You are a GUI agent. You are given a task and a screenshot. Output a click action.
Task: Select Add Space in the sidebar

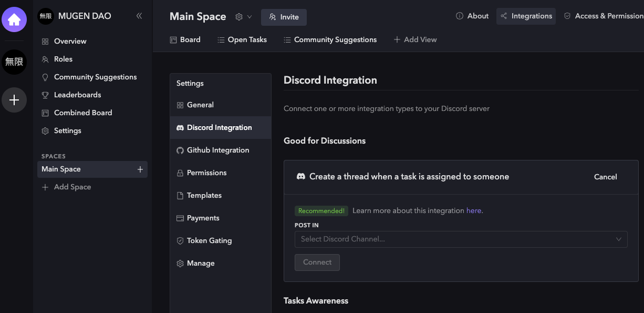pos(72,187)
